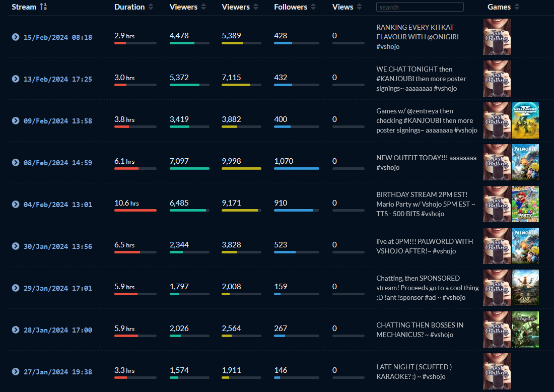
Task: Expand the 15/Feb/2024 08:18 stream row
Action: click(16, 37)
